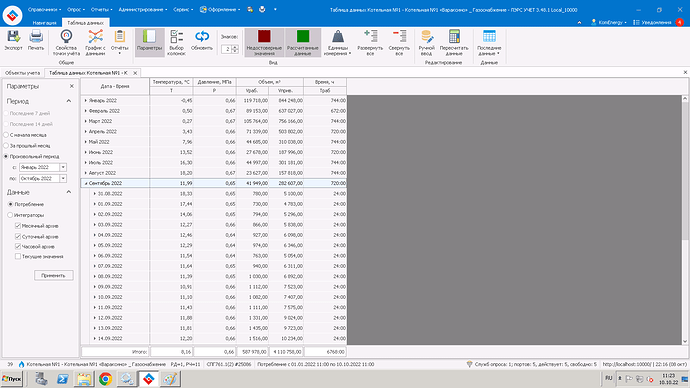Open manual input
Image resolution: width=690 pixels, height=388 pixels.
pos(426,43)
